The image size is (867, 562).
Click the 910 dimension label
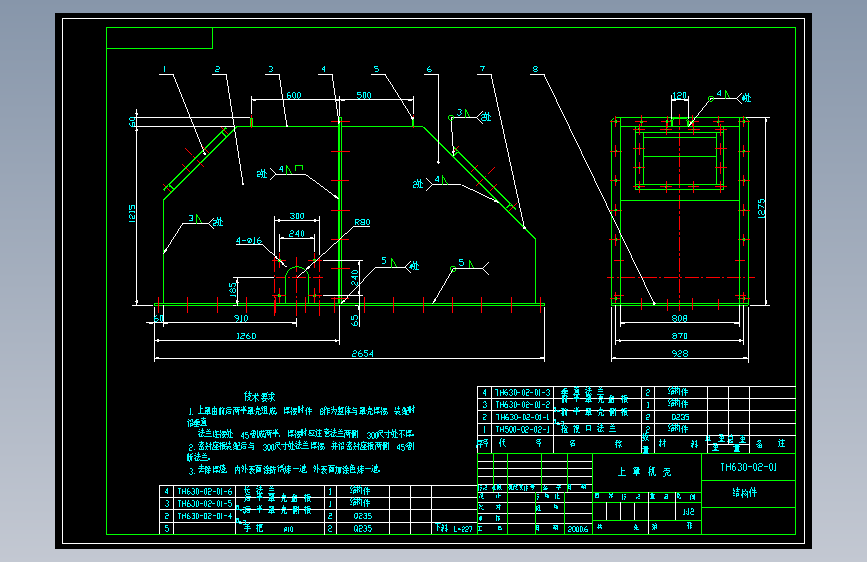tap(241, 318)
